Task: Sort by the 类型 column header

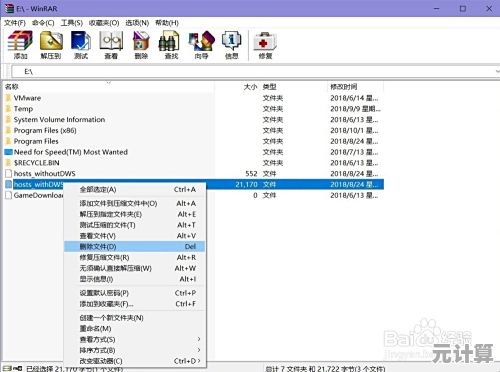Action: [x=293, y=87]
